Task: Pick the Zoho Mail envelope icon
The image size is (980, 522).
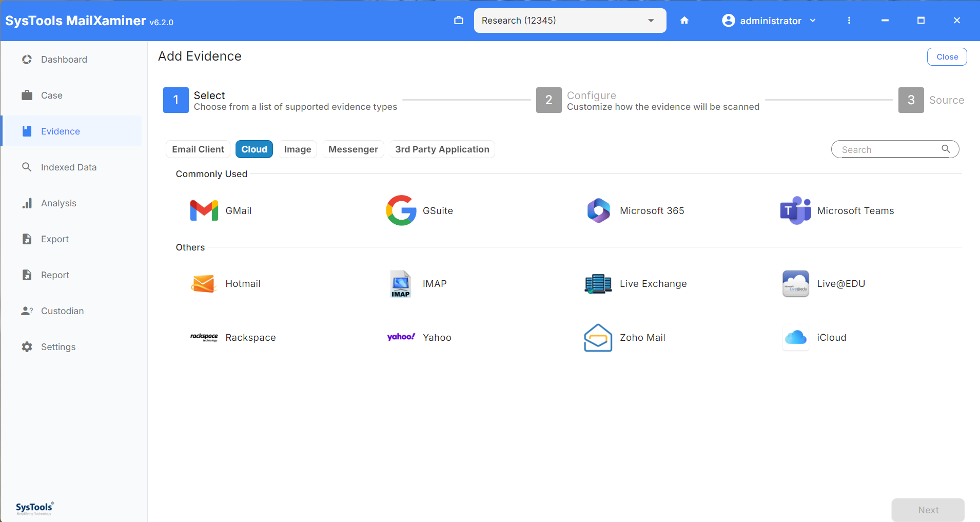Action: (598, 337)
